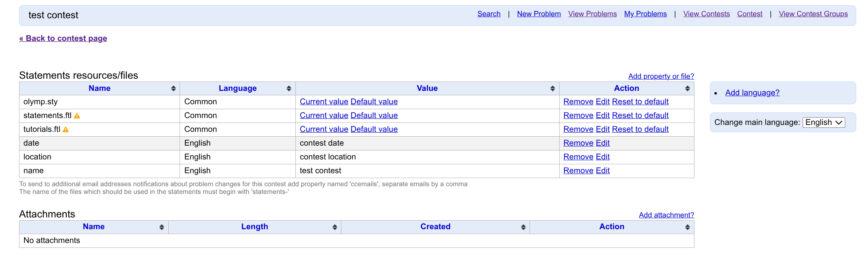
Task: Sort resources by Value column arrows
Action: coord(553,88)
